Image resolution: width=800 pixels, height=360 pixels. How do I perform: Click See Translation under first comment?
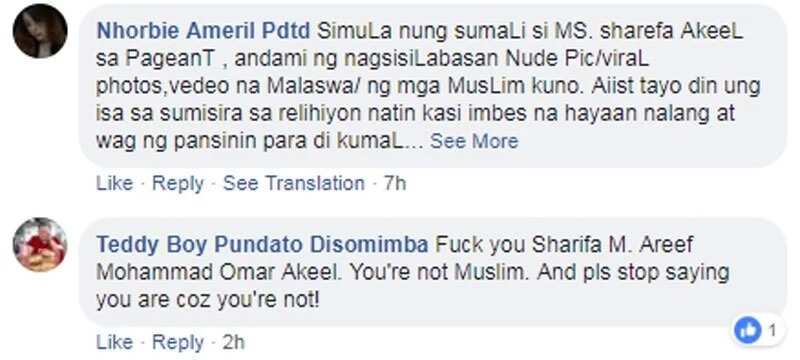[x=294, y=183]
